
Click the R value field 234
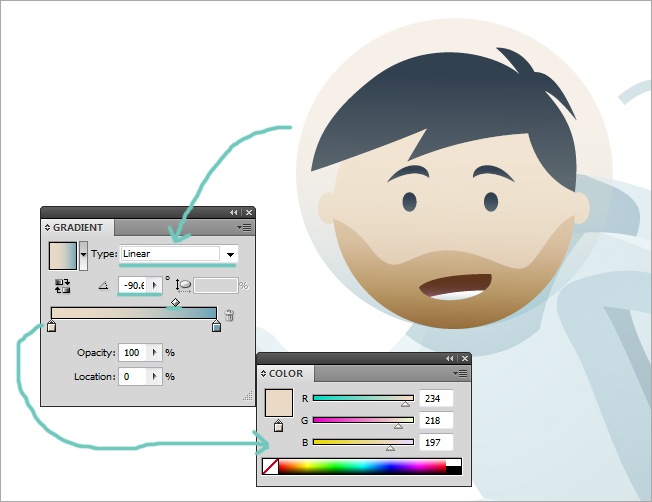[436, 398]
